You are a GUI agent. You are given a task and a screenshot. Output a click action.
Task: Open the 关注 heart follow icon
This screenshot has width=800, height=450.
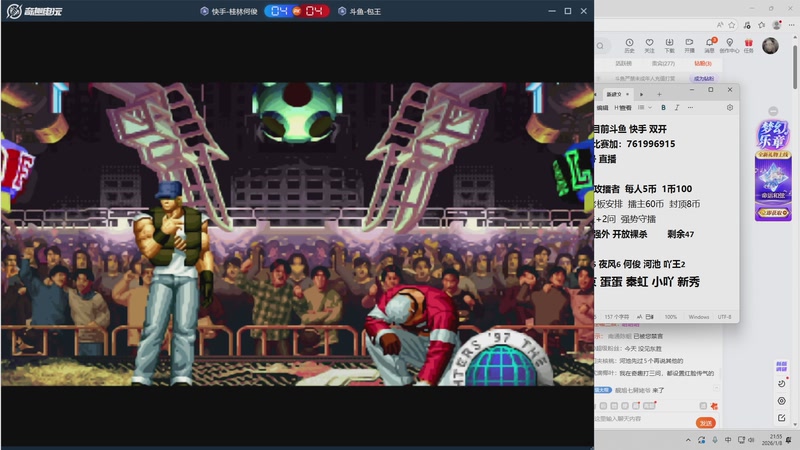point(649,45)
